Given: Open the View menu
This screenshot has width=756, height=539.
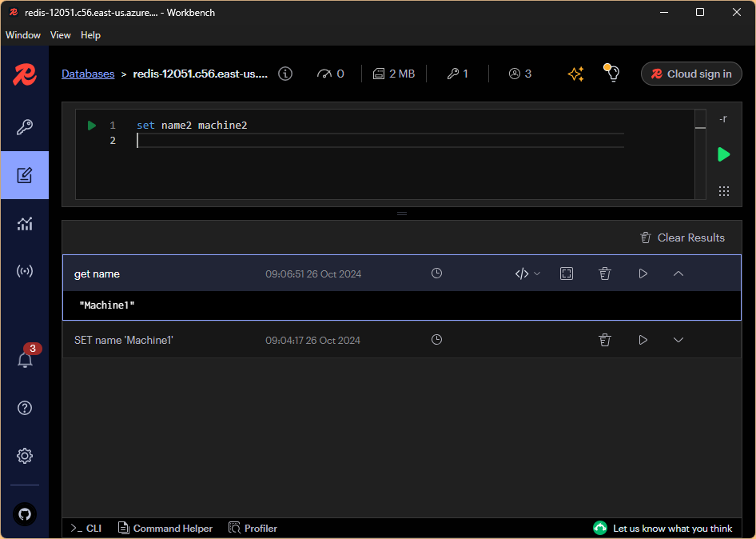Looking at the screenshot, I should point(60,34).
